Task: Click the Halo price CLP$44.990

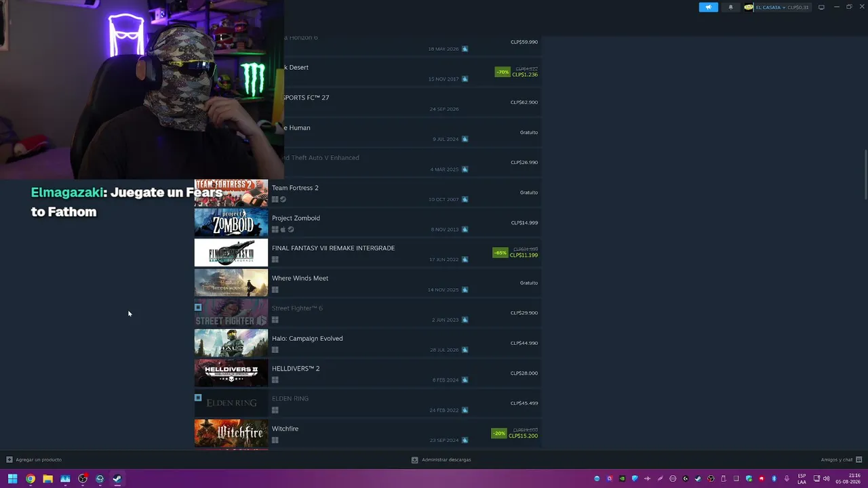Action: (524, 343)
